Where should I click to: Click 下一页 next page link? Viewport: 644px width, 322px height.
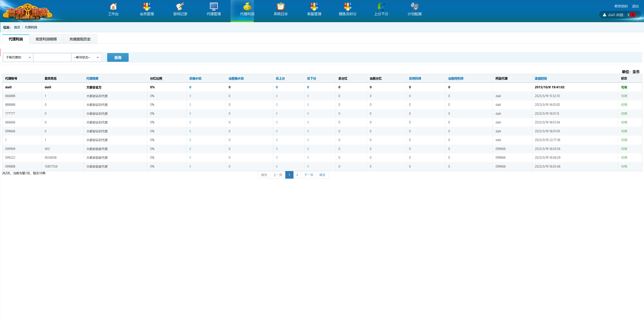click(x=309, y=175)
